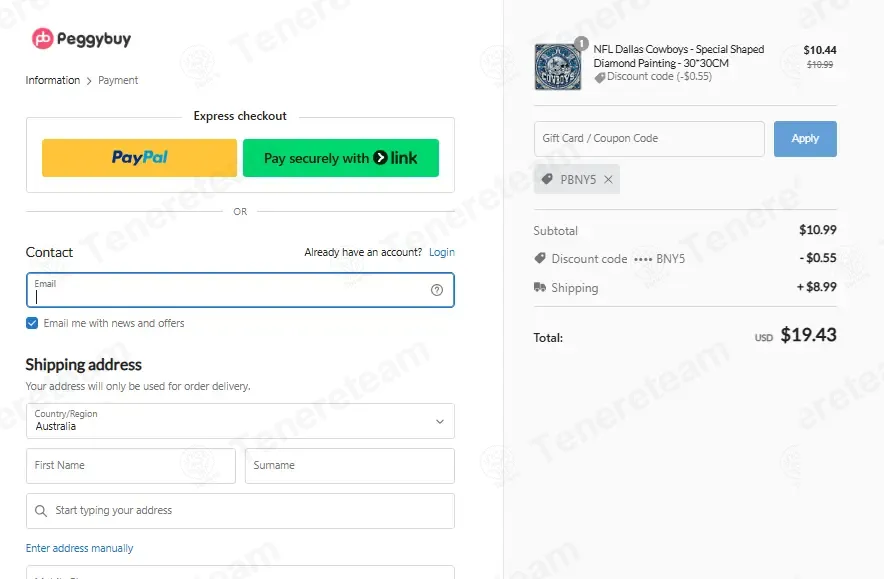This screenshot has width=884, height=579.
Task: Remove the PBNY5 coupon tag
Action: pos(608,179)
